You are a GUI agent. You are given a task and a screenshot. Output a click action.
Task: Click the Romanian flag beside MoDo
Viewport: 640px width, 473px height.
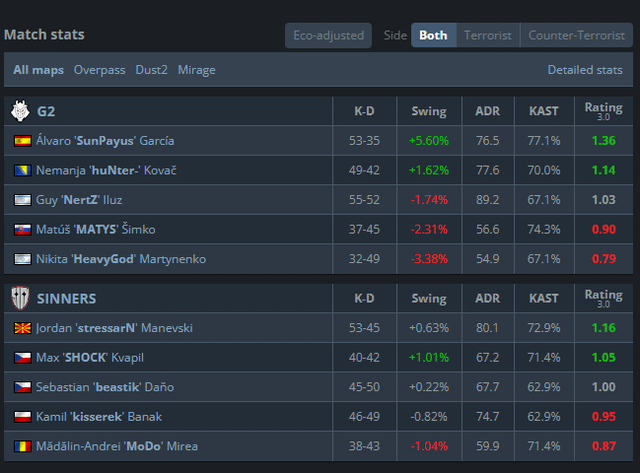click(x=22, y=446)
